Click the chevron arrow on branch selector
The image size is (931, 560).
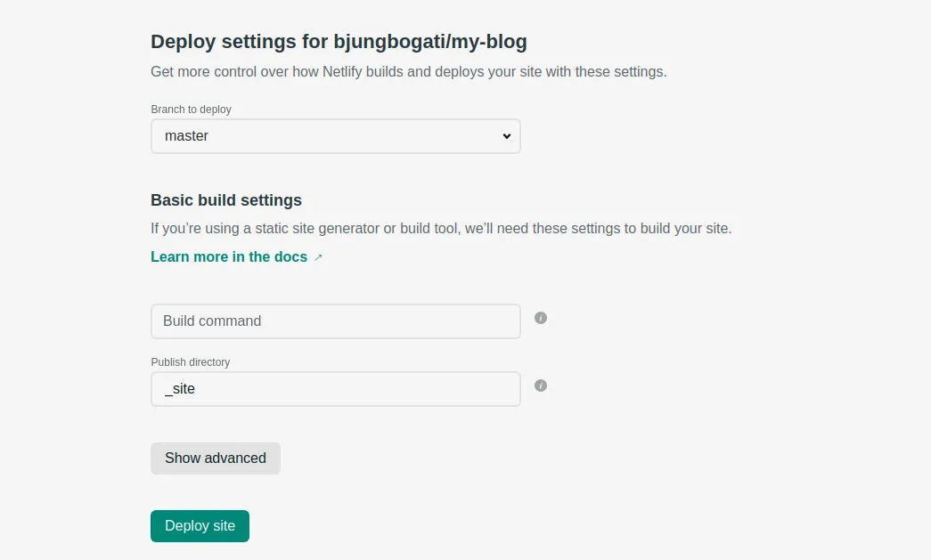[506, 136]
